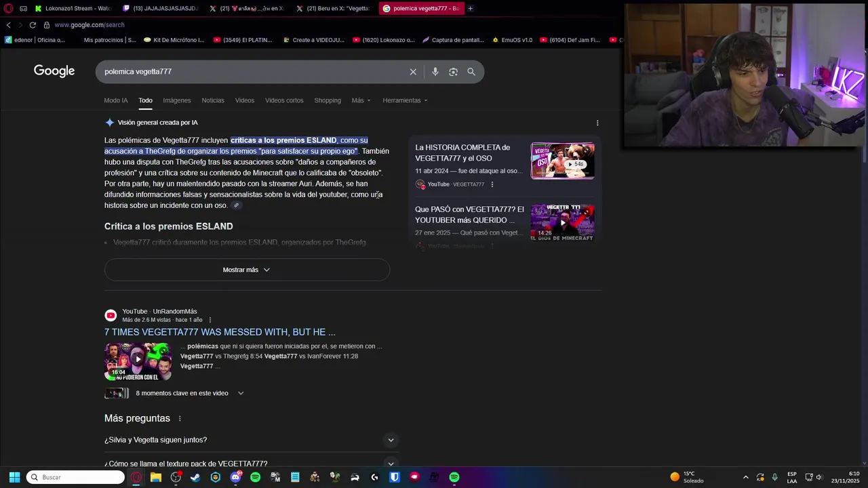Switch to Modo IA tab
868x488 pixels.
pos(116,100)
